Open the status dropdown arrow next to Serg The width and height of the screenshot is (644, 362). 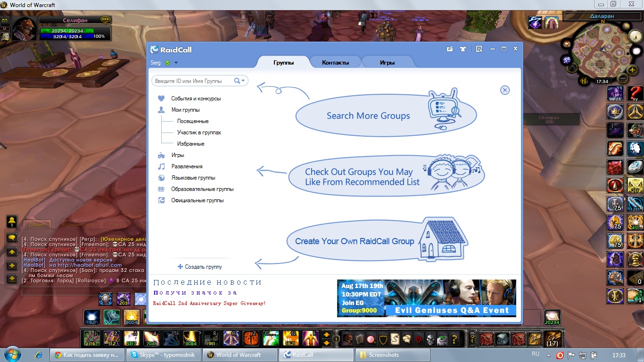[x=176, y=63]
